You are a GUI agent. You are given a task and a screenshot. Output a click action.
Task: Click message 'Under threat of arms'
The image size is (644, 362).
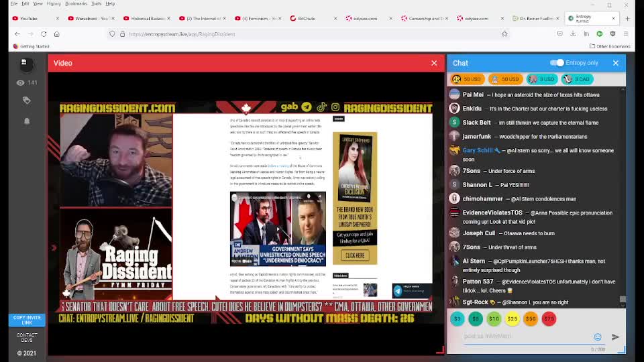pyautogui.click(x=512, y=247)
